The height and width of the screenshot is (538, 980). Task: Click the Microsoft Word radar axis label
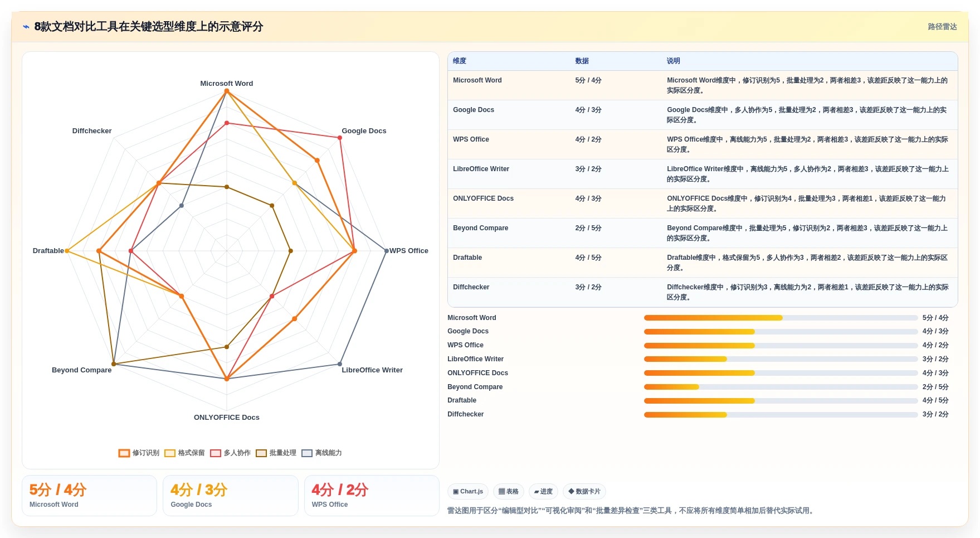click(226, 84)
